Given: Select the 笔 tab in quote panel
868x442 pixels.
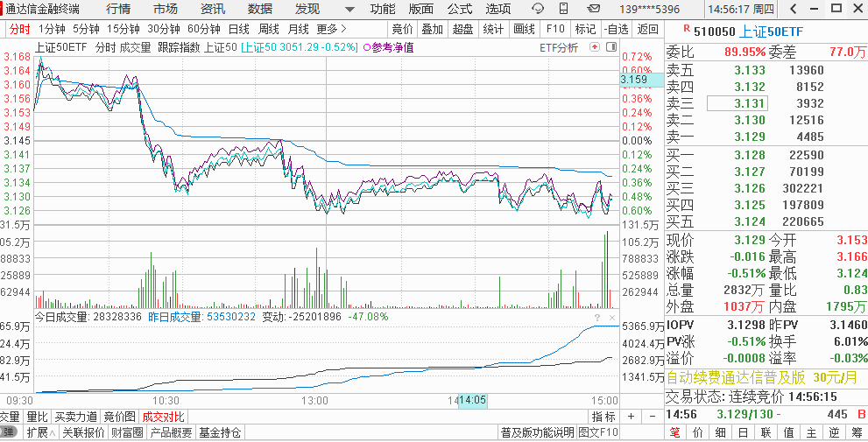Looking at the screenshot, I should (674, 432).
